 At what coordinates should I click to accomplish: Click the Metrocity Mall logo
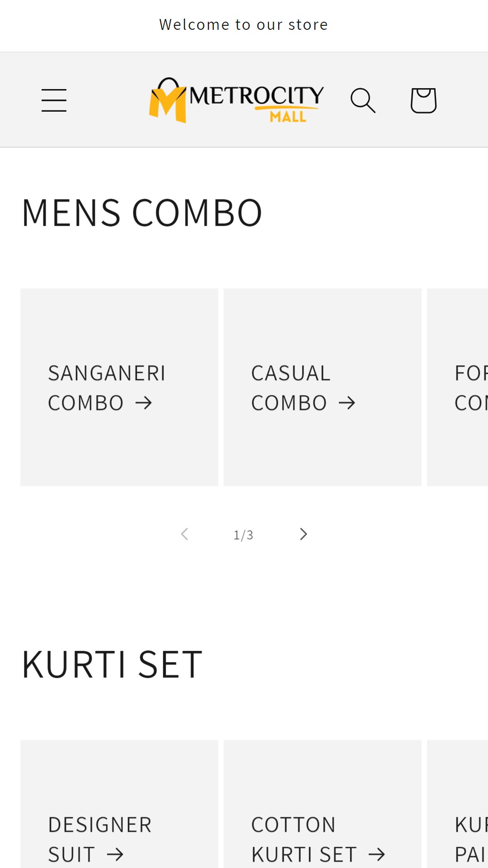pyautogui.click(x=236, y=100)
